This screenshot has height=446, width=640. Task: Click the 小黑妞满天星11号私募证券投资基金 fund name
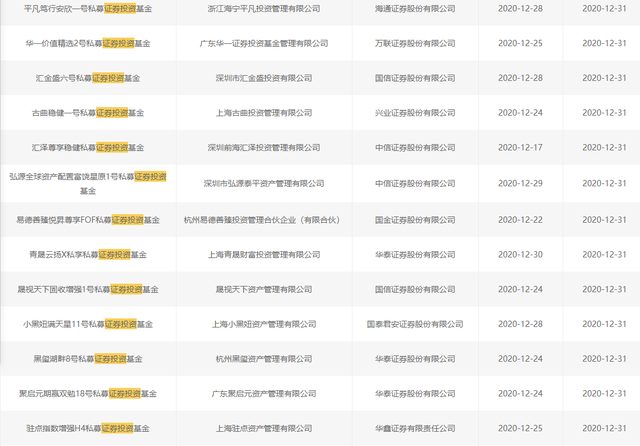point(88,324)
